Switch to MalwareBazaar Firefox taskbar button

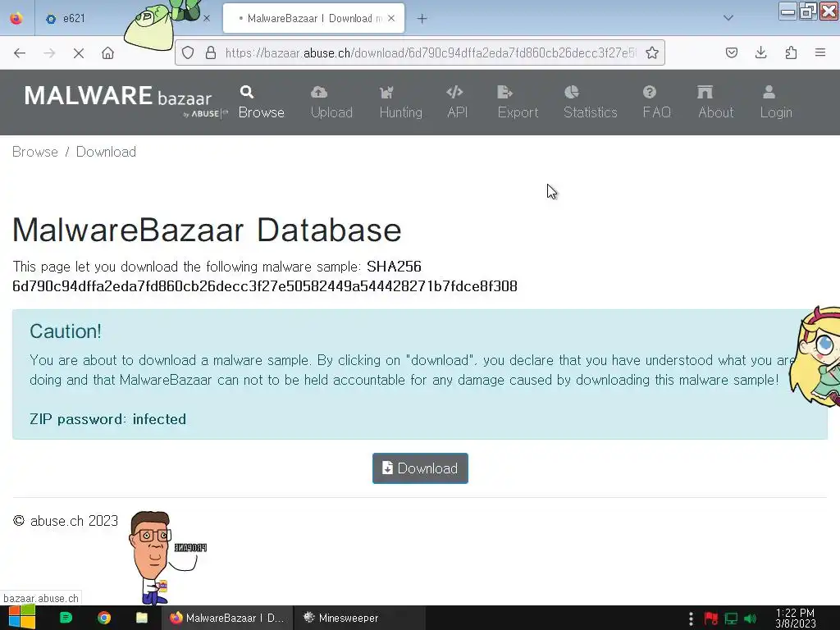coord(228,618)
